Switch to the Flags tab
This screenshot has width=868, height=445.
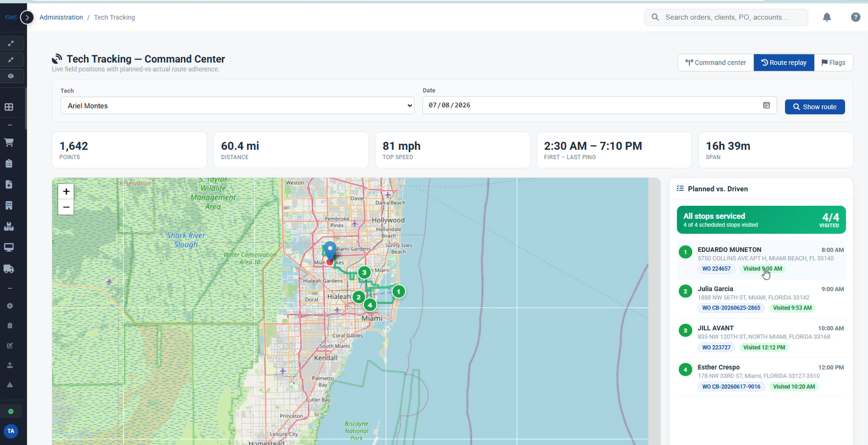(x=833, y=62)
